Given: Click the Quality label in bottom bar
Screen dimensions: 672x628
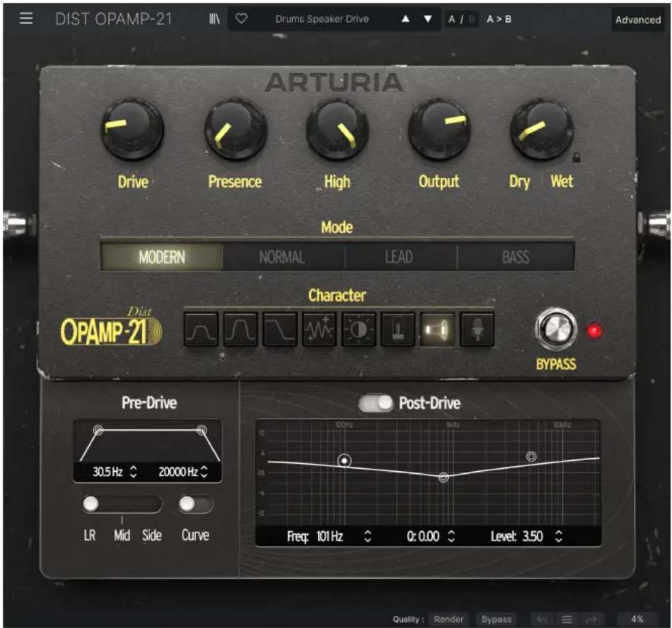Looking at the screenshot, I should pyautogui.click(x=408, y=620).
